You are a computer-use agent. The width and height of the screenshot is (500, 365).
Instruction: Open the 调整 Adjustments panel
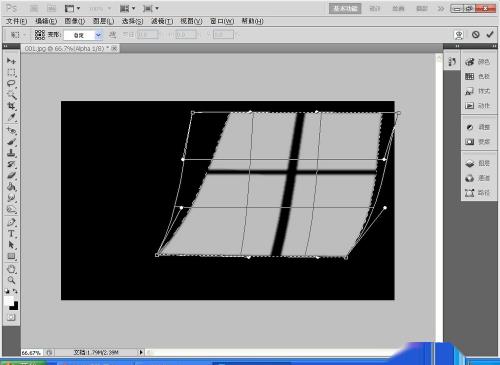click(478, 127)
